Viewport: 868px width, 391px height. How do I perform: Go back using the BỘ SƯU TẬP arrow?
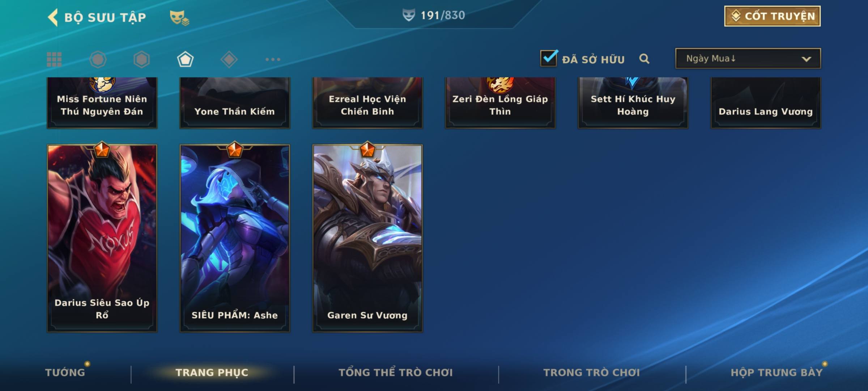click(x=53, y=17)
